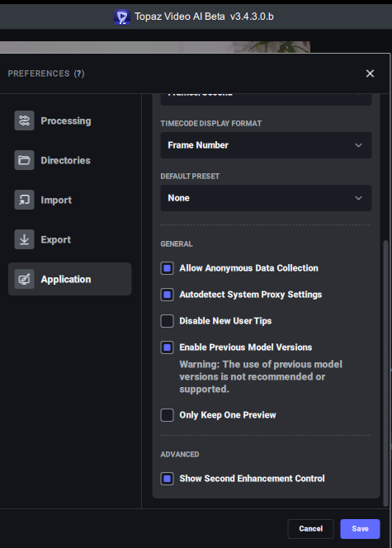The height and width of the screenshot is (548, 392).
Task: Click the Import arrow icon
Action: [24, 200]
